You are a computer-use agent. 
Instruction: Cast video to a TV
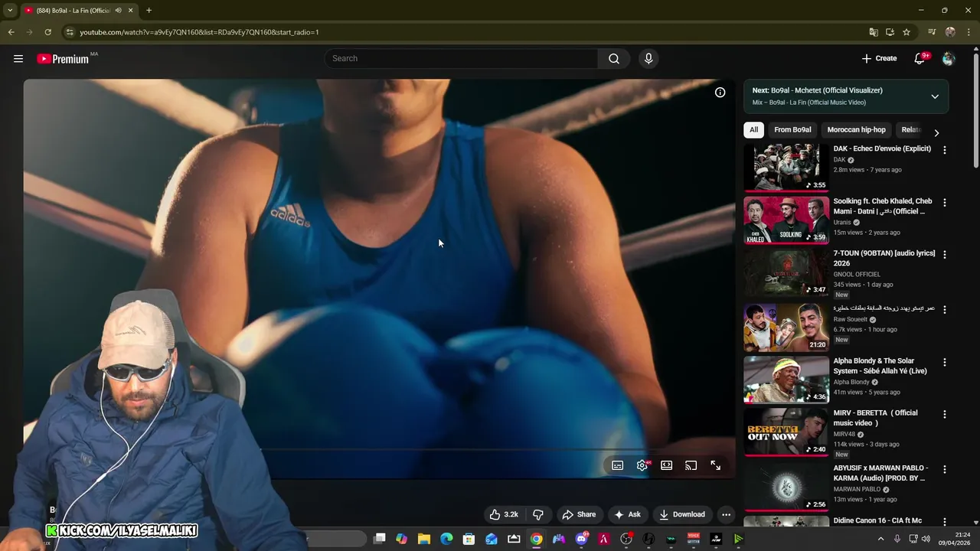coord(691,465)
